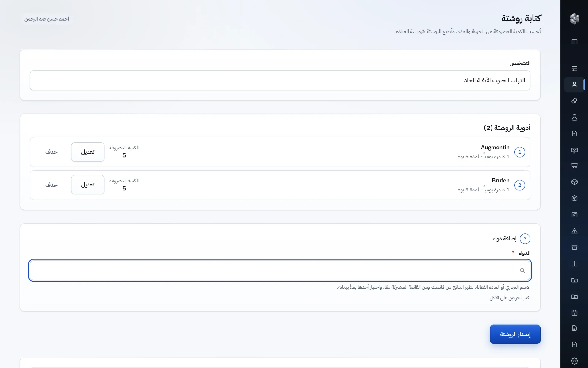Click the app logo atop the sidebar

click(574, 19)
